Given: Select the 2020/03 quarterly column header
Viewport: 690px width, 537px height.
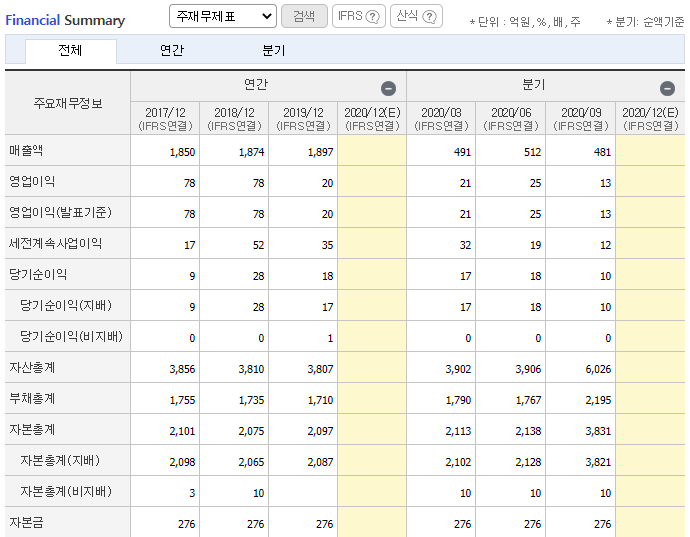Looking at the screenshot, I should point(441,118).
